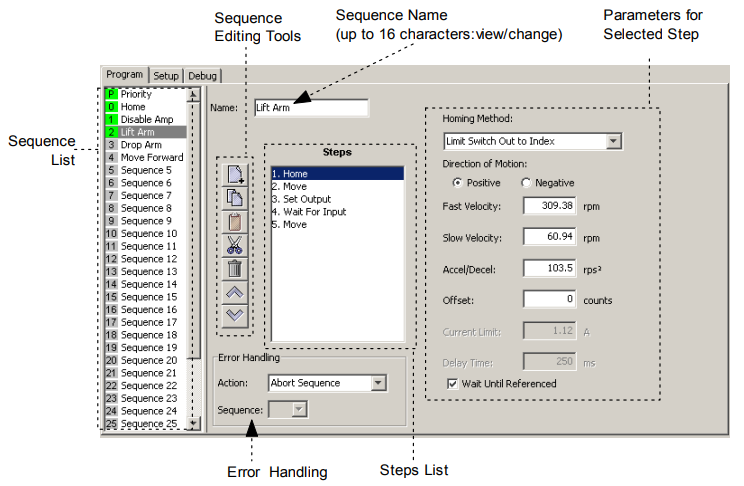
Task: Select Sequence 13 in the list
Action: coord(146,271)
